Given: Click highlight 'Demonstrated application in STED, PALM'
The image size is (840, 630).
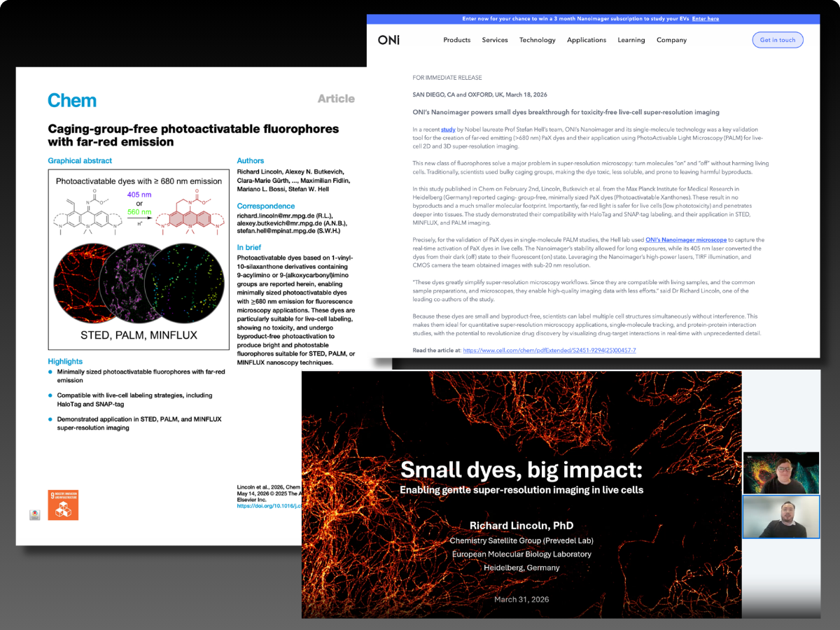Looking at the screenshot, I should [x=139, y=423].
